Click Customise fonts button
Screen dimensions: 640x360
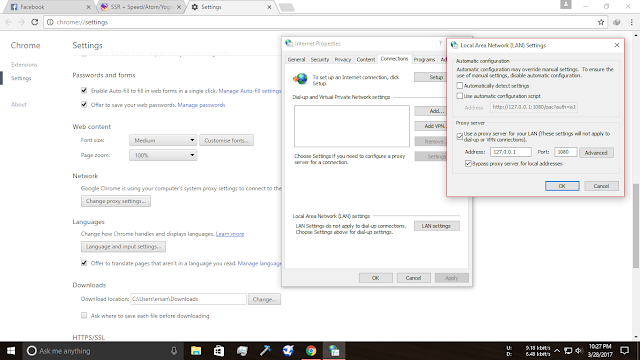pos(227,140)
